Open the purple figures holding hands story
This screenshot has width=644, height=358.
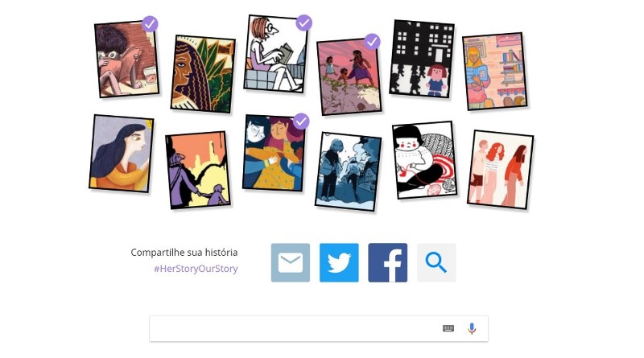[x=198, y=170]
